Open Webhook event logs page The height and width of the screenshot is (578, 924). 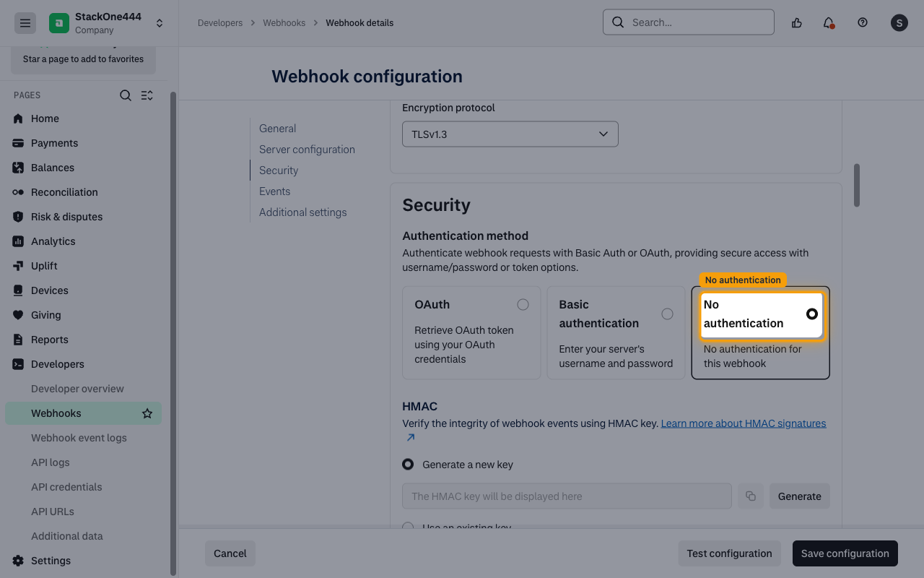tap(79, 438)
